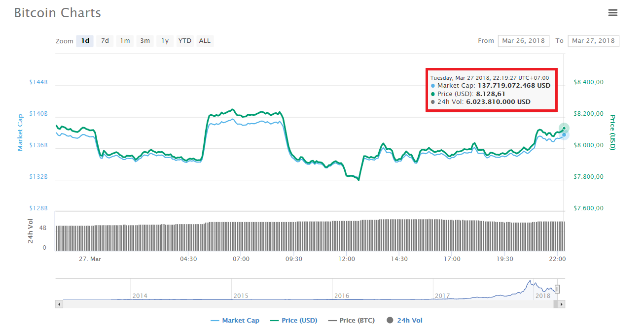Switch zoom to 7d
The image size is (644, 329).
105,41
